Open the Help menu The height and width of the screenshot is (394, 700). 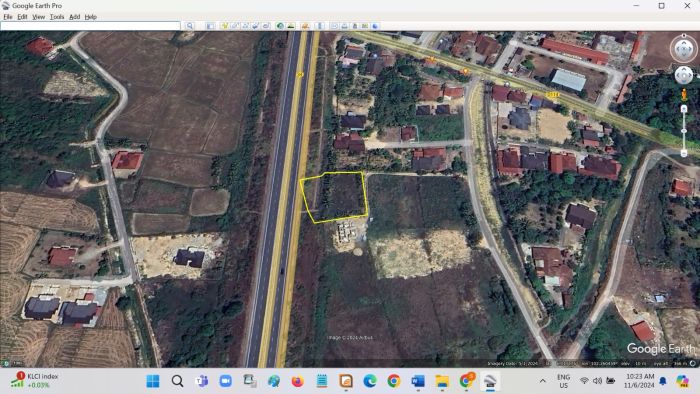point(91,17)
